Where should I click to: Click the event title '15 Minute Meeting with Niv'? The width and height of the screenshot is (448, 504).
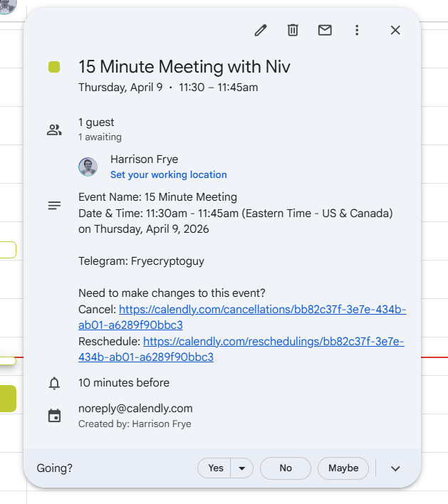point(184,67)
